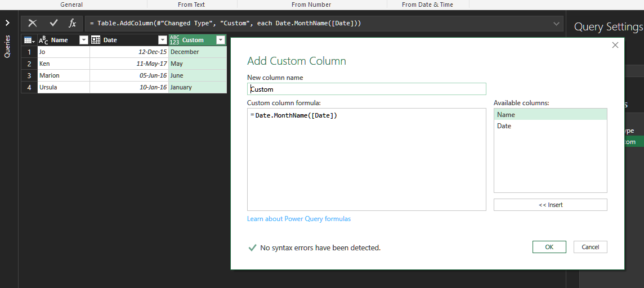Open the Name column filter dropdown
The height and width of the screenshot is (288, 644).
click(x=84, y=40)
